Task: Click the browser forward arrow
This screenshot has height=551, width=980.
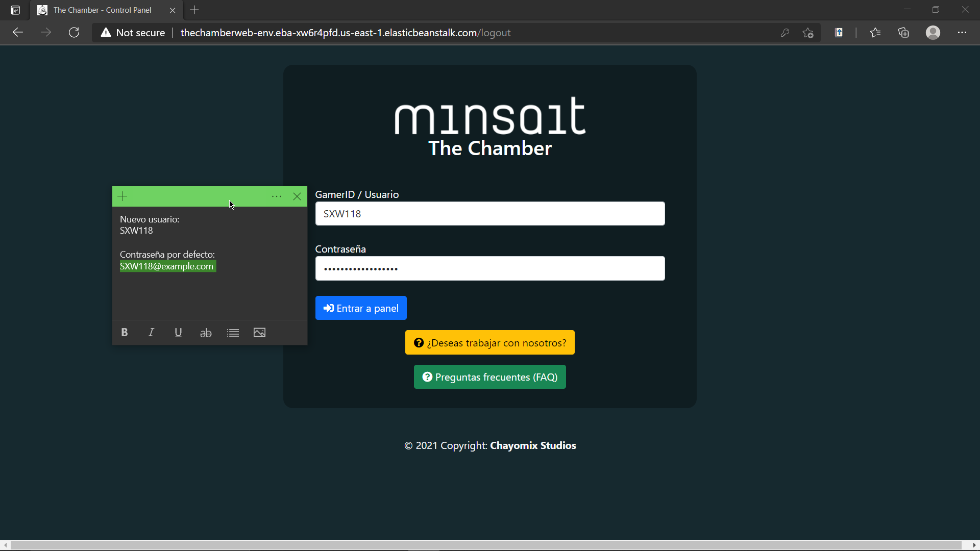Action: pos(46,33)
